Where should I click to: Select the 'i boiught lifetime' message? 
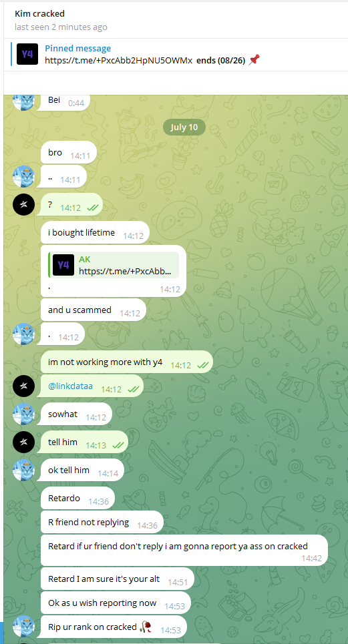click(95, 232)
